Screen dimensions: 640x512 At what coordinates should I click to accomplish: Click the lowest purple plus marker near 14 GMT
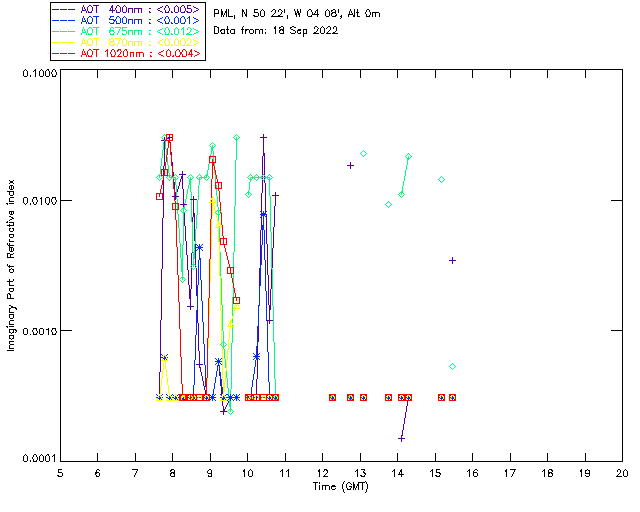[401, 438]
